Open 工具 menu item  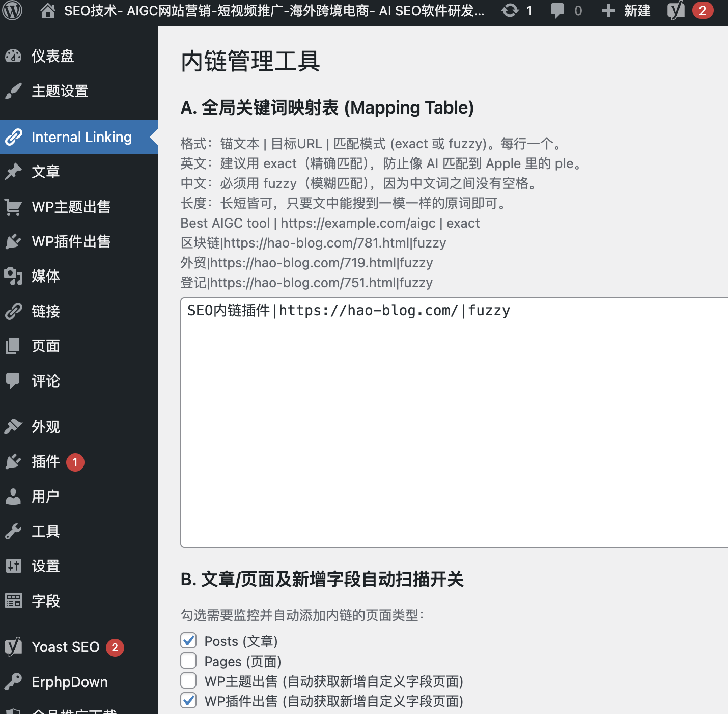[46, 531]
